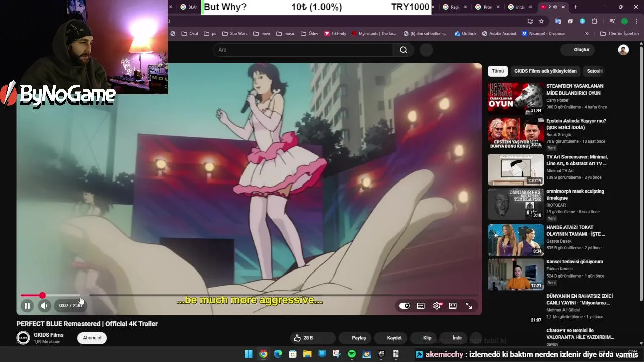Viewport: 644px width, 362px height.
Task: Toggle the autoplay switch in player
Action: point(405,306)
